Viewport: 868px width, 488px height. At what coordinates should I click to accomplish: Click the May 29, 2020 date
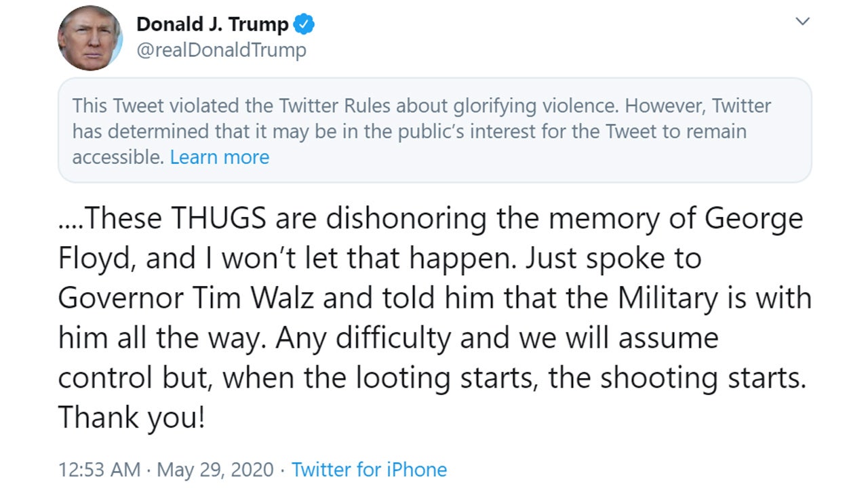[216, 470]
